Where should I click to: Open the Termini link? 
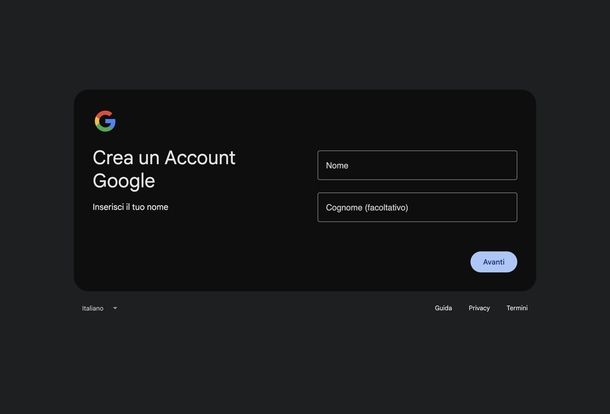[x=517, y=308]
